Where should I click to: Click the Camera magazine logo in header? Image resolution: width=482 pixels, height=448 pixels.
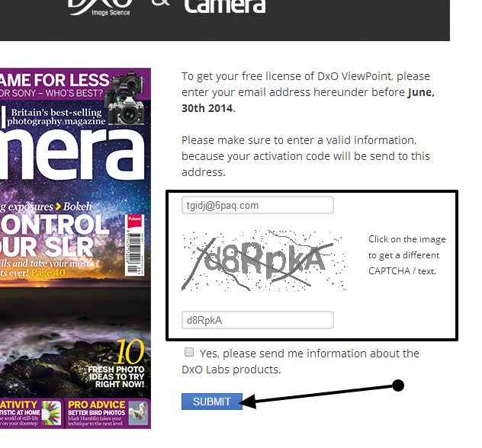[x=225, y=7]
